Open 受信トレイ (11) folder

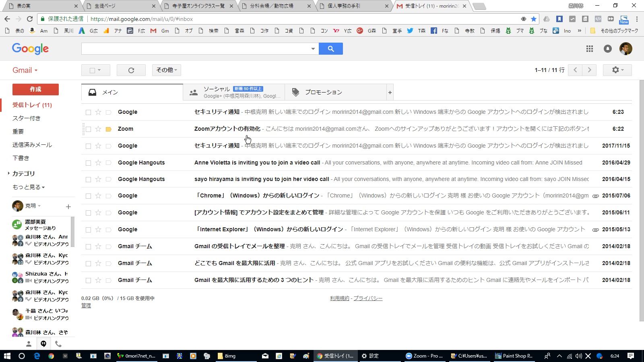click(x=32, y=105)
